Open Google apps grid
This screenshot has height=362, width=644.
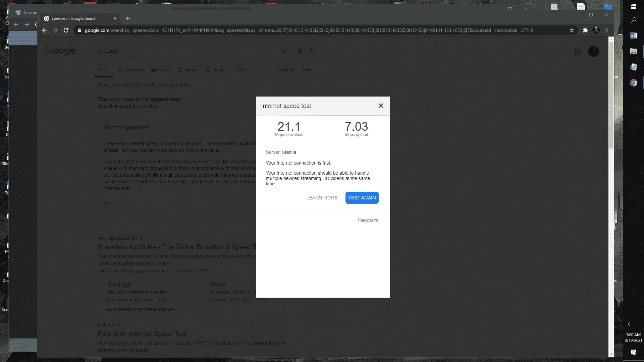click(578, 51)
